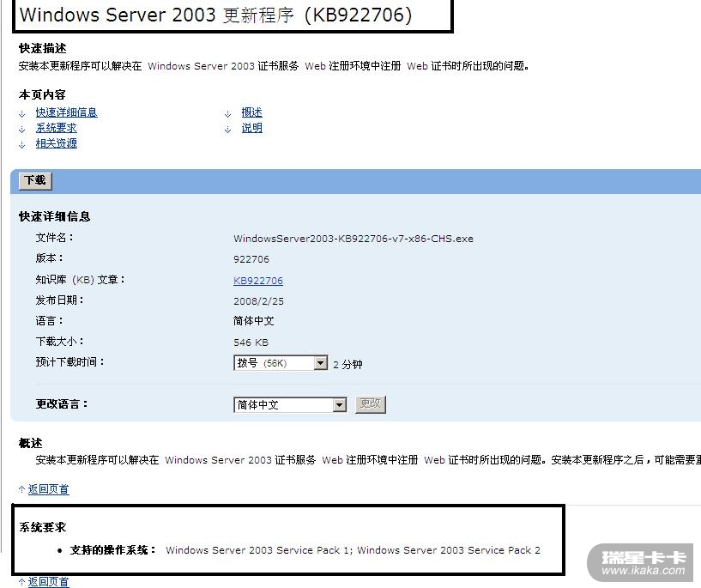
Task: Go to the 概述 section link
Action: 251,112
